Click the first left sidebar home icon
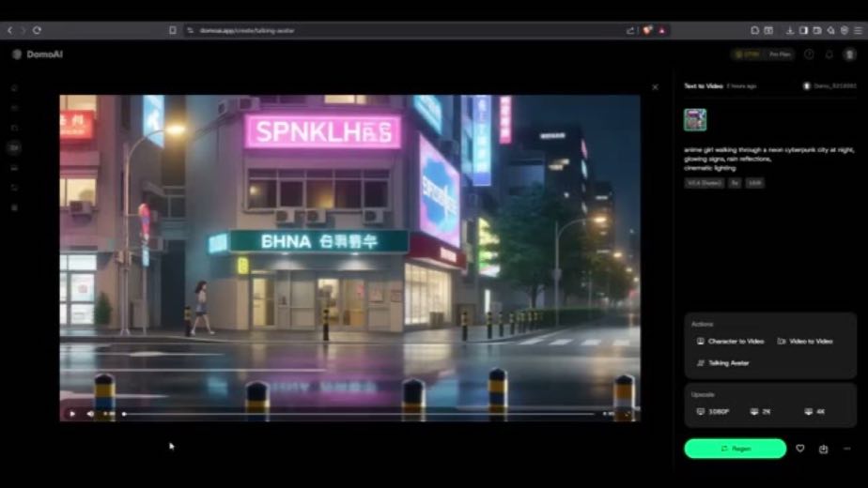Image resolution: width=868 pixels, height=488 pixels. pos(14,88)
